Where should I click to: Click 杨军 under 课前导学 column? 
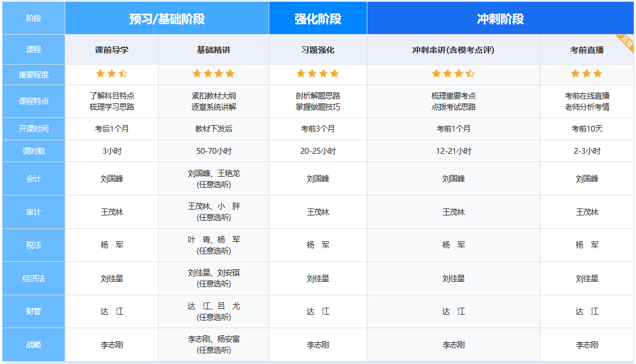coord(112,245)
